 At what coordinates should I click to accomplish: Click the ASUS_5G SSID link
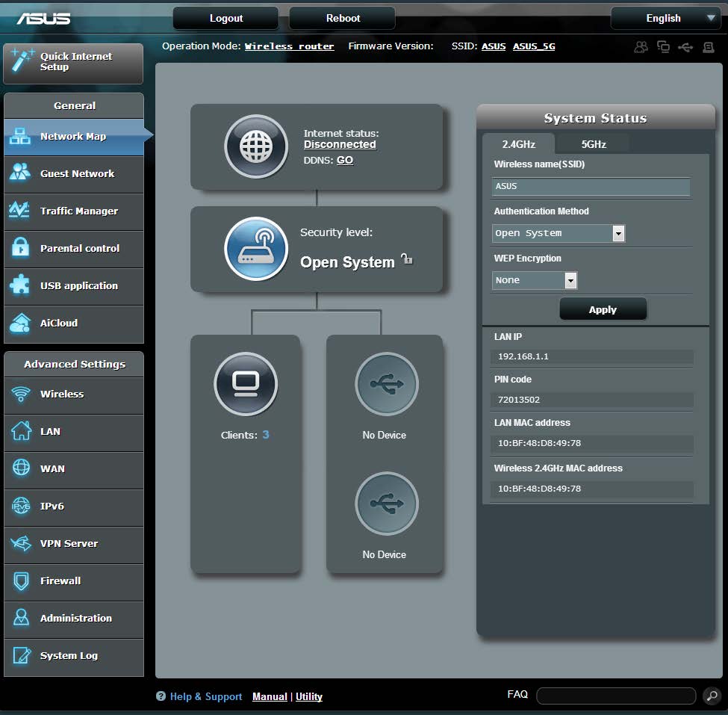tap(534, 46)
